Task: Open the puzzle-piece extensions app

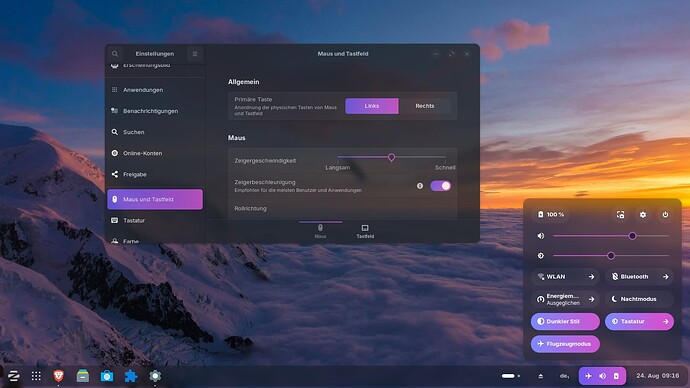Action: [x=131, y=376]
